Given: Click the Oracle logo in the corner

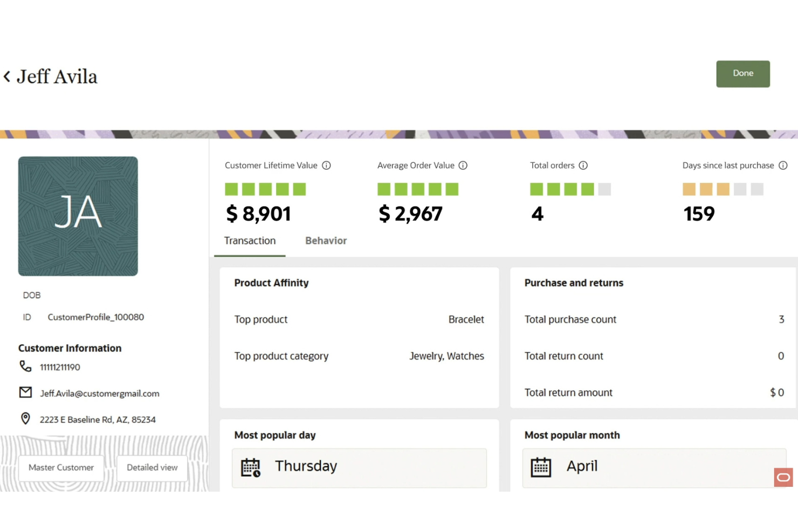Looking at the screenshot, I should pyautogui.click(x=783, y=477).
